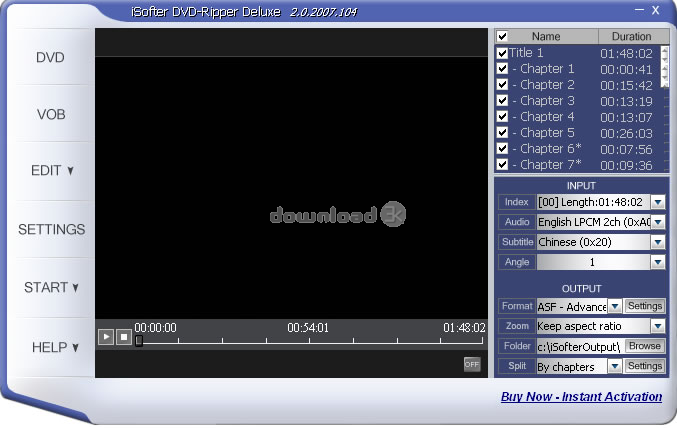The height and width of the screenshot is (428, 677).
Task: Click the Name column header
Action: [x=546, y=36]
